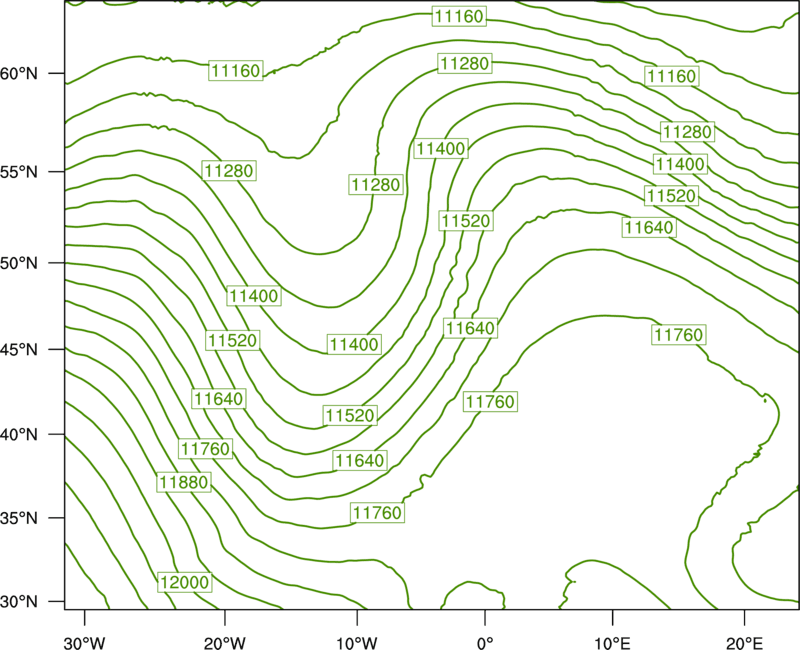Image resolution: width=800 pixels, height=650 pixels.
Task: Pick the lowest 11400 contour label
Action: point(354,344)
